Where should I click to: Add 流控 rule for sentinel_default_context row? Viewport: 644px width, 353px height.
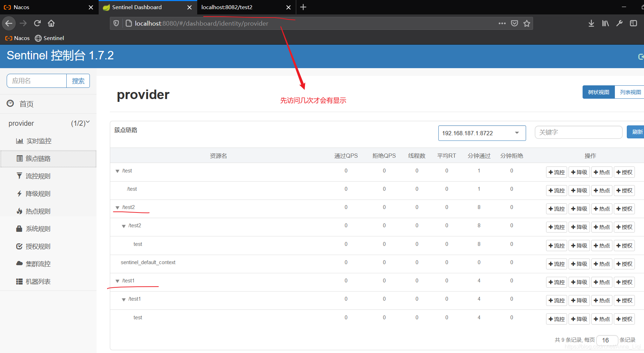[557, 264]
